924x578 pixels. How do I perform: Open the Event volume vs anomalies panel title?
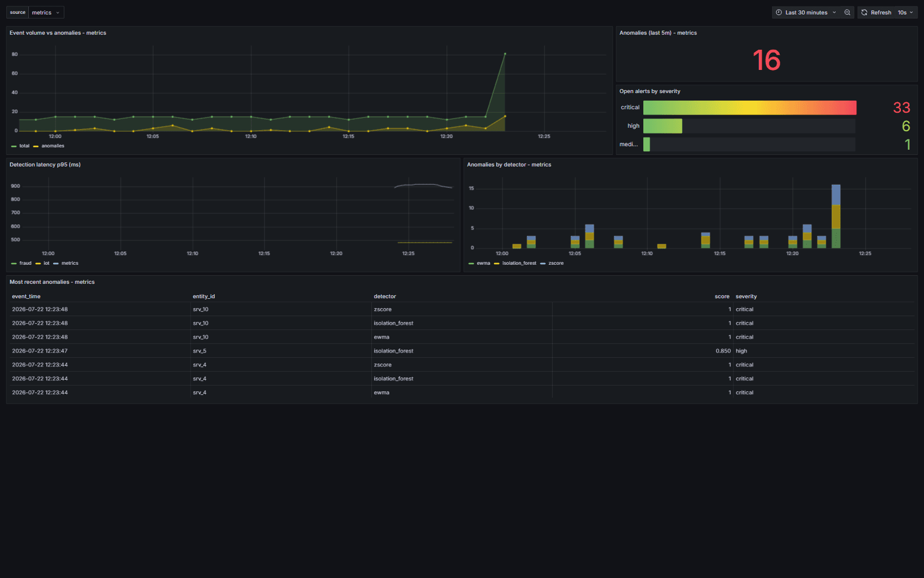pyautogui.click(x=58, y=33)
